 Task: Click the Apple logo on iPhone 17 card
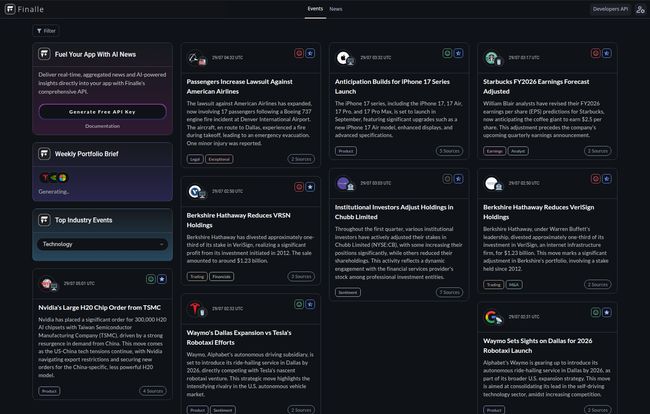pos(342,58)
